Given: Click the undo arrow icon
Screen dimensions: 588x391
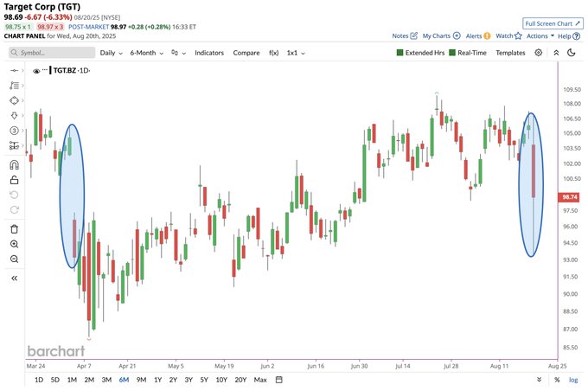Looking at the screenshot, I should pyautogui.click(x=14, y=195).
